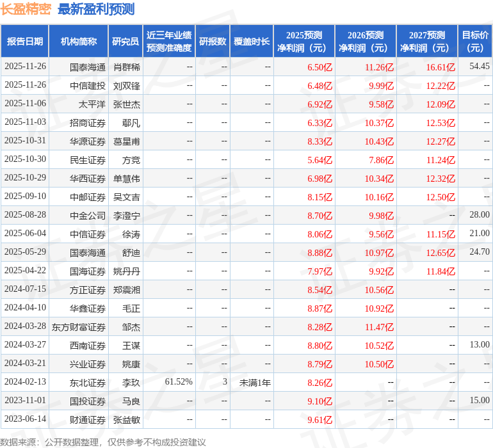Select the 覆盖时长 column header
Viewport: 493px width, 448px height.
[x=252, y=42]
